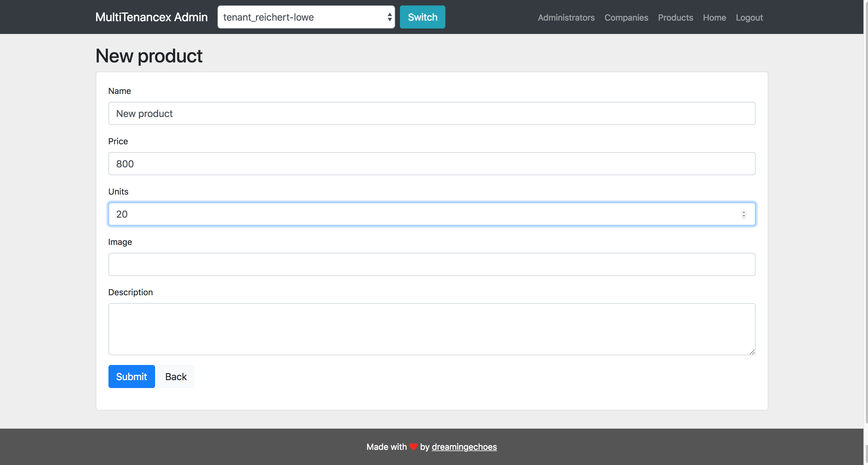Open the tenant selector dropdown
This screenshot has height=465, width=868.
[x=307, y=17]
